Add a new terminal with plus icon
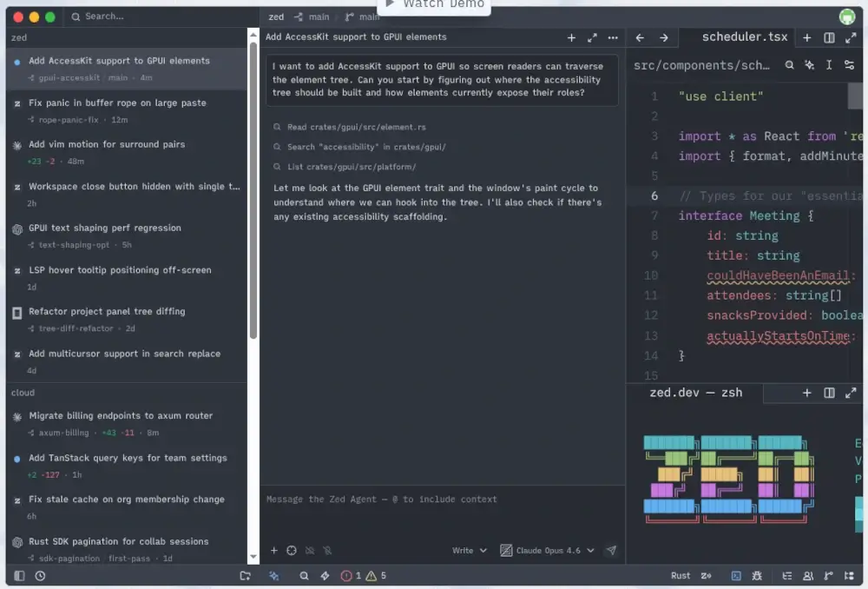The image size is (868, 589). (x=807, y=393)
